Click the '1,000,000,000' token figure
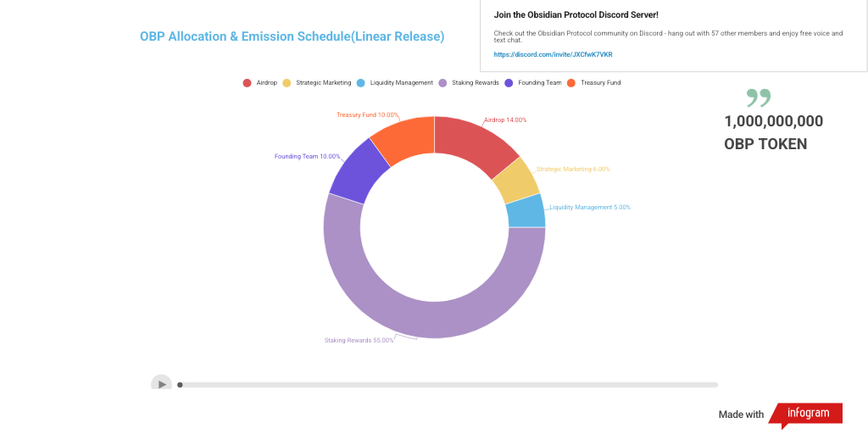This screenshot has height=434, width=868. click(x=773, y=122)
